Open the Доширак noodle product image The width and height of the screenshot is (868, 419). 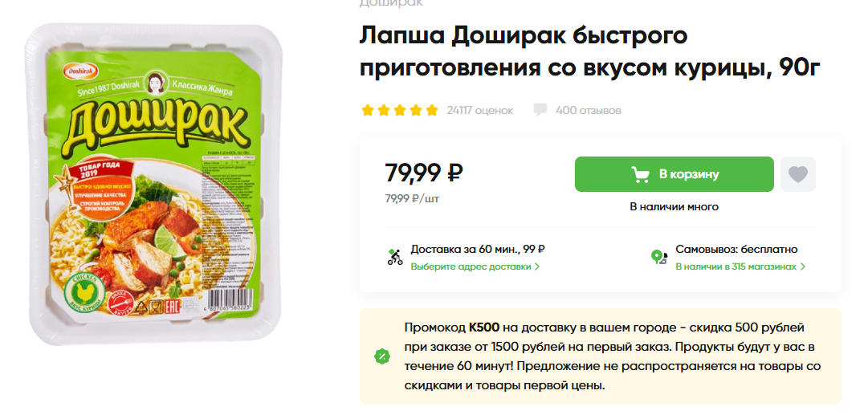[153, 185]
